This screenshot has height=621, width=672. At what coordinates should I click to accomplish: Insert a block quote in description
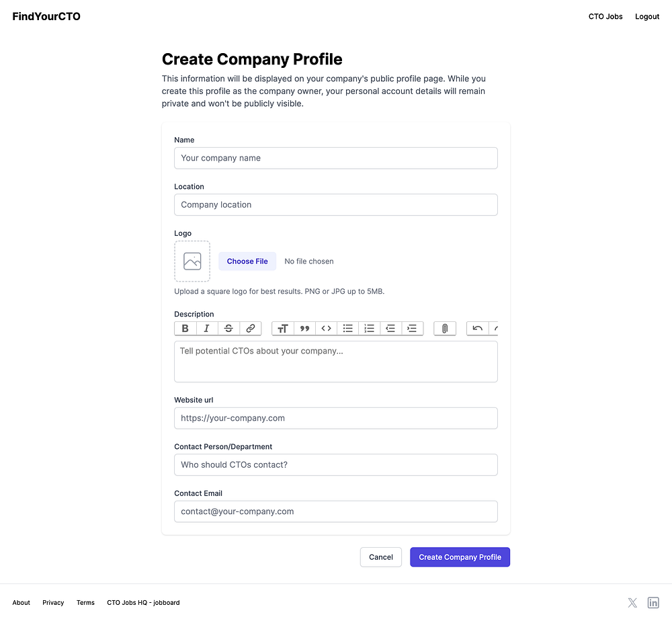(304, 329)
